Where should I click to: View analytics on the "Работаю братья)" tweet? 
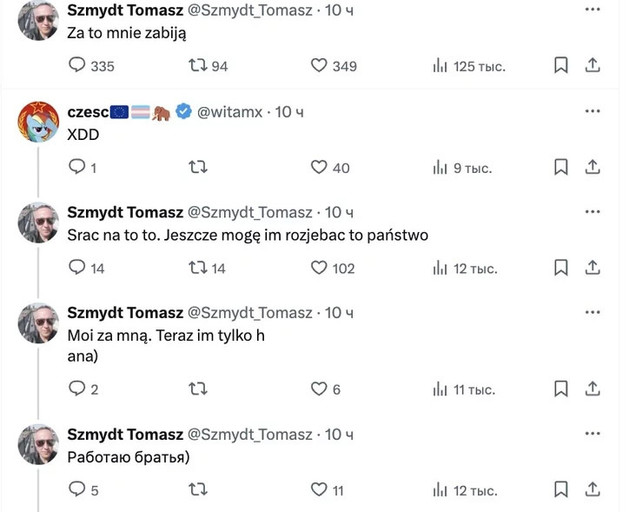click(465, 490)
